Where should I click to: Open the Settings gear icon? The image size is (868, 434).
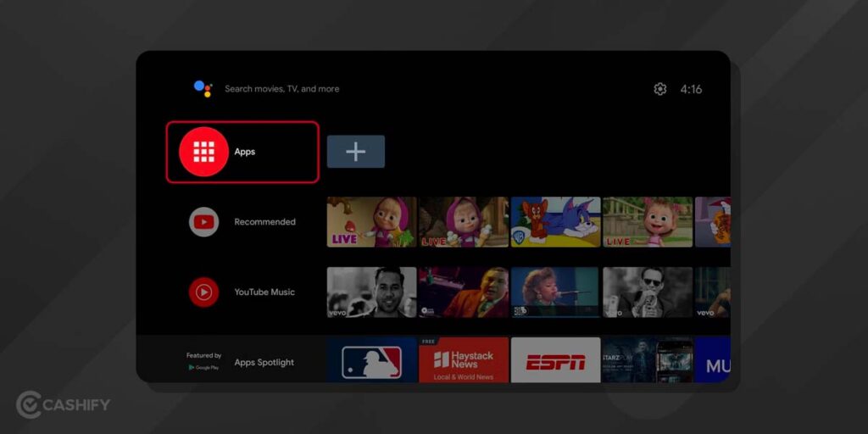click(659, 89)
